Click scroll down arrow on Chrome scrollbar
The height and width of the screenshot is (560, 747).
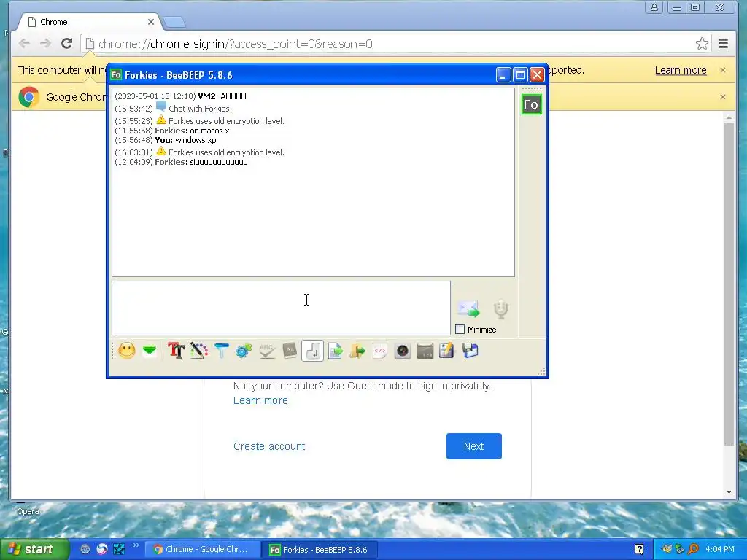click(729, 492)
